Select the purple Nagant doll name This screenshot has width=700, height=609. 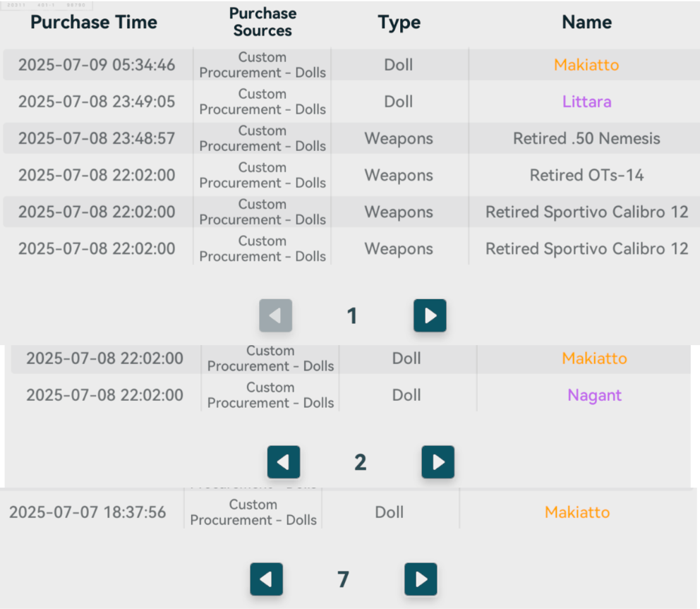[594, 395]
